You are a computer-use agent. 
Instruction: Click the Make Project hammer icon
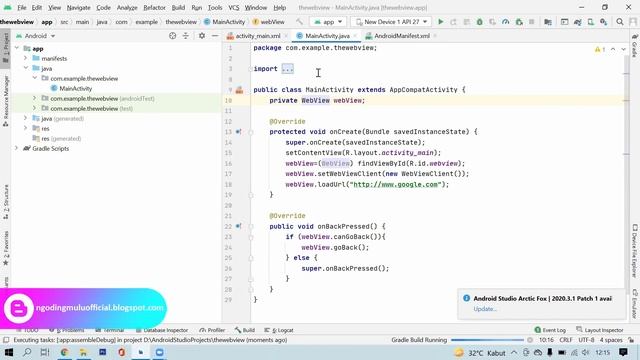[x=300, y=22]
